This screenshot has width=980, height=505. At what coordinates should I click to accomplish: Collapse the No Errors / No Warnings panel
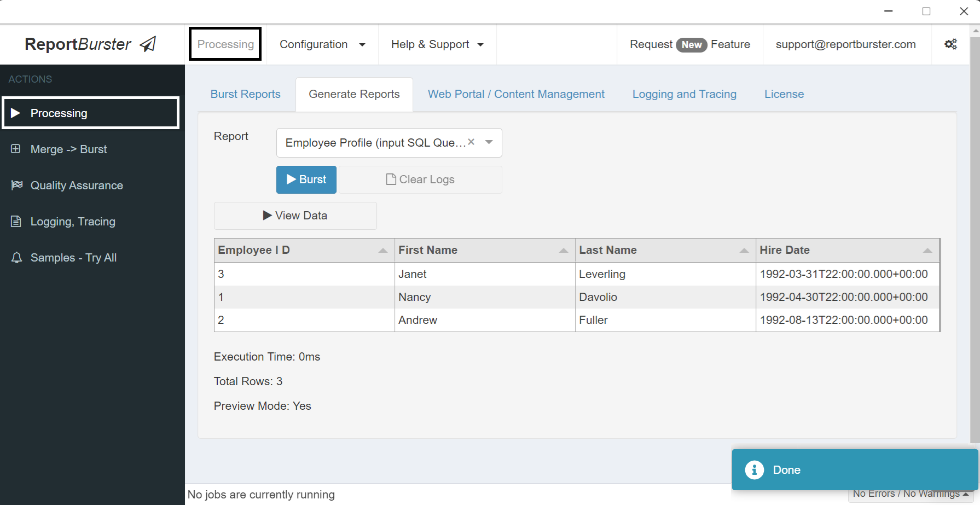click(964, 493)
